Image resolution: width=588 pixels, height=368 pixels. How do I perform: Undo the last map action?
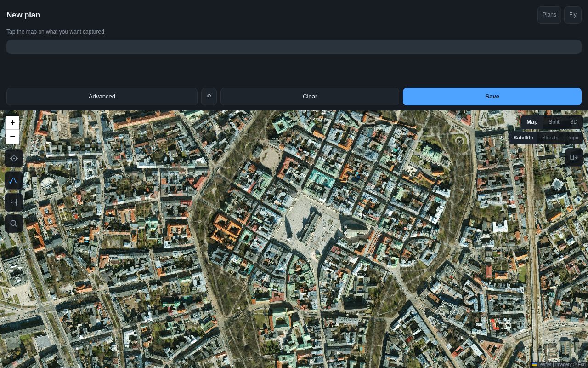209,97
